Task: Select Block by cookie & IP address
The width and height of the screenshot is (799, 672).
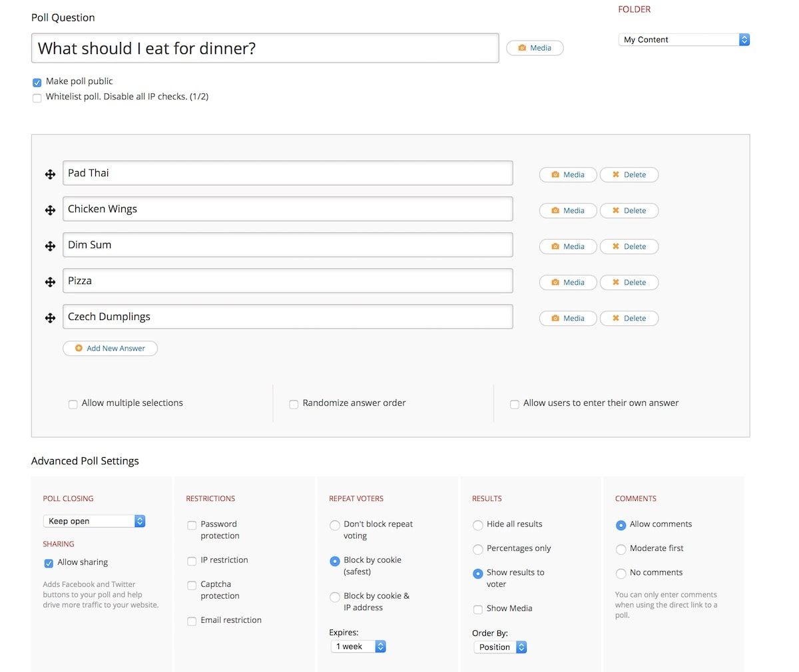Action: 335,597
